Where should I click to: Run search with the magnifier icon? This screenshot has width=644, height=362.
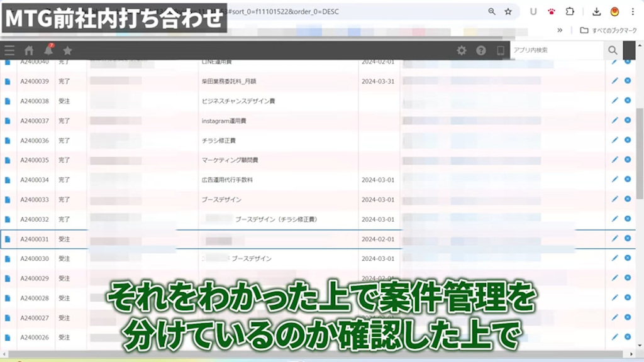click(x=613, y=50)
